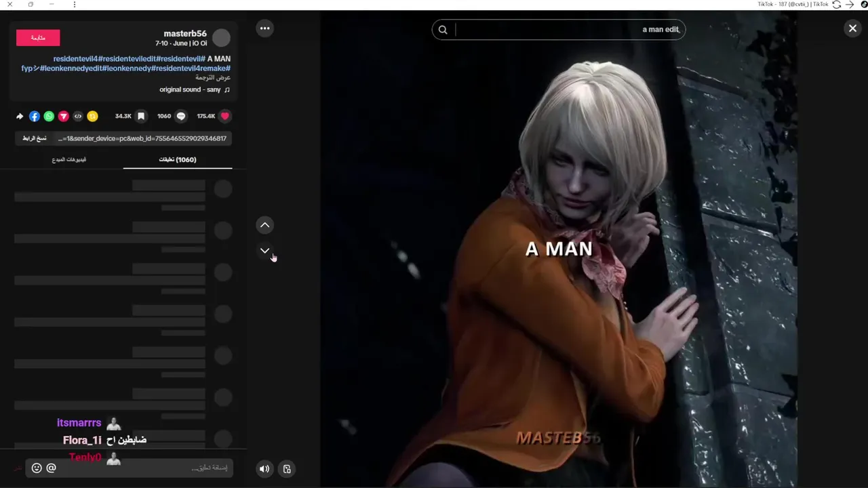Like the video with the heart icon
868x488 pixels.
click(225, 116)
